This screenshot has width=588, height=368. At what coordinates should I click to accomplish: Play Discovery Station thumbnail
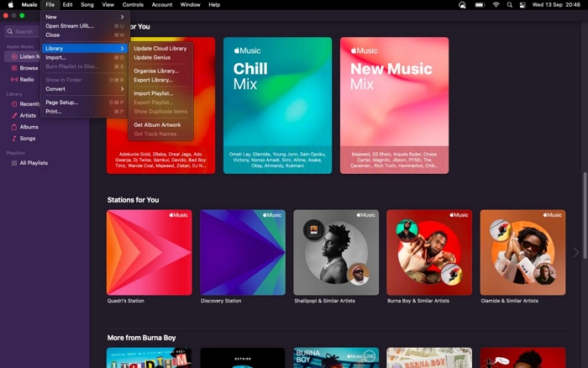[243, 252]
